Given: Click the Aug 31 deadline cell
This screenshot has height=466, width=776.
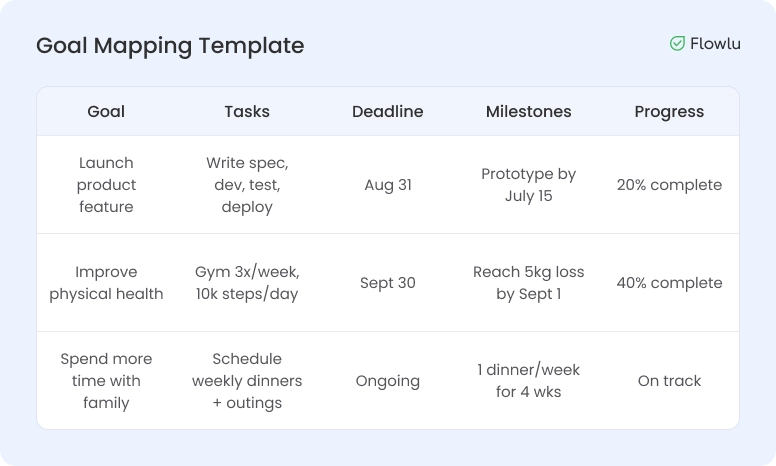Looking at the screenshot, I should pyautogui.click(x=387, y=185).
